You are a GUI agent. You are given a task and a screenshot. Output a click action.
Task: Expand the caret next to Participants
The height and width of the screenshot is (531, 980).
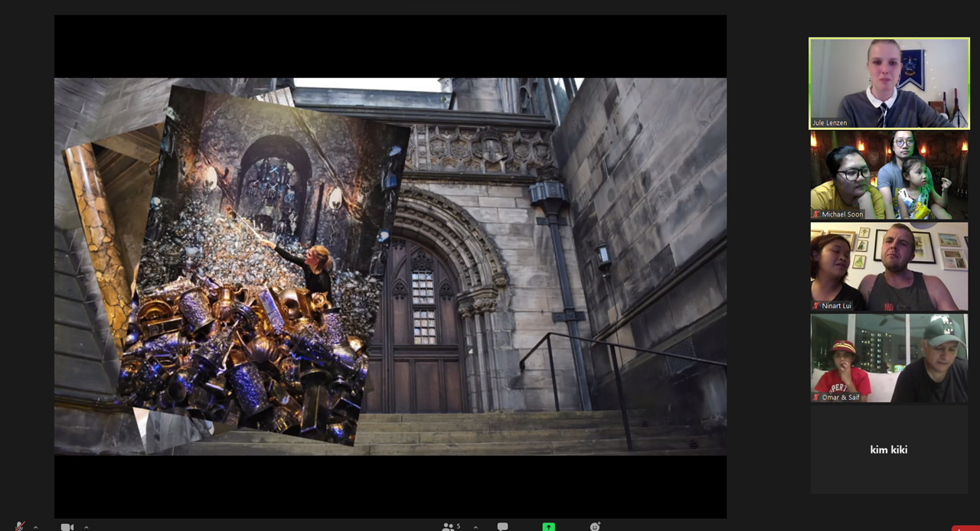tap(475, 527)
